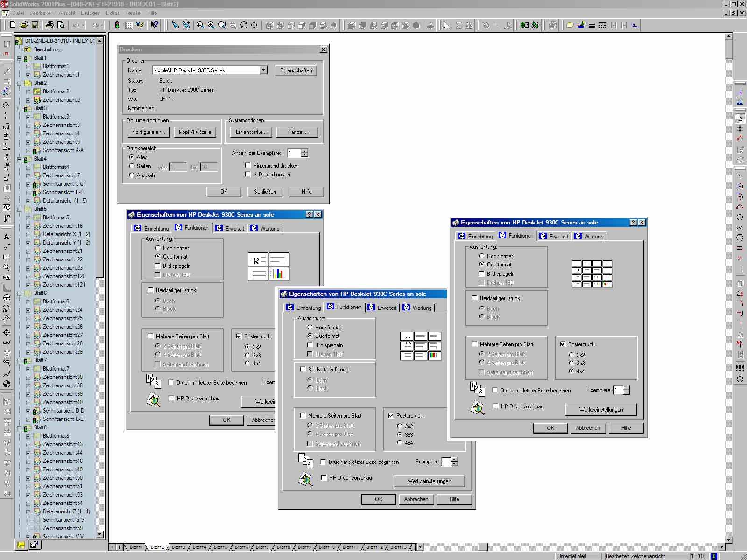The width and height of the screenshot is (747, 560).
Task: Click the Open file folder icon
Action: 24,25
